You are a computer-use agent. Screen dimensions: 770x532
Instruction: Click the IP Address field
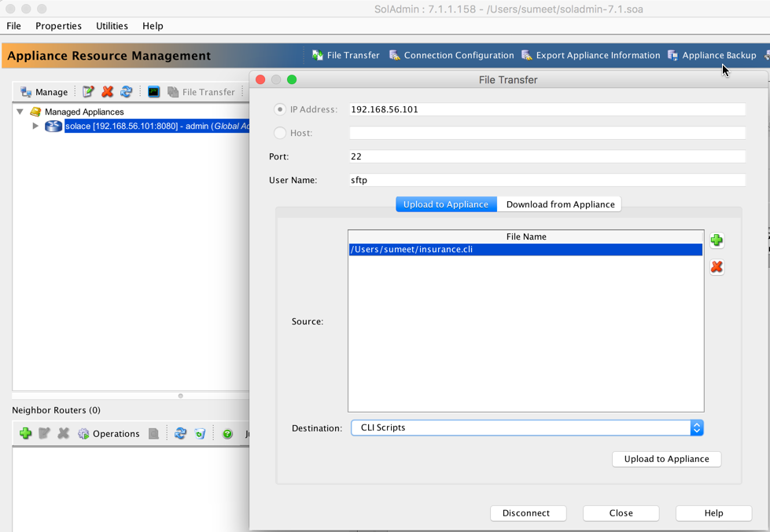click(547, 109)
